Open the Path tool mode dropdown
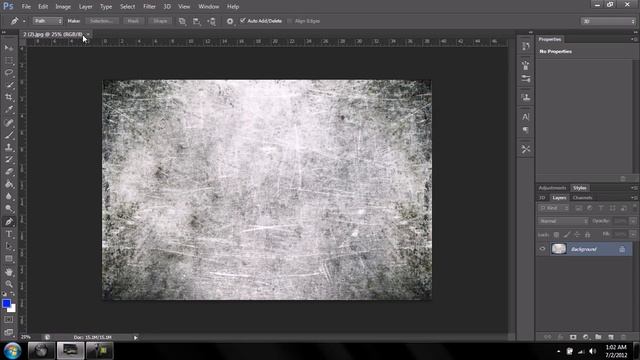Screen dimensions: 640x360 click(x=48, y=21)
